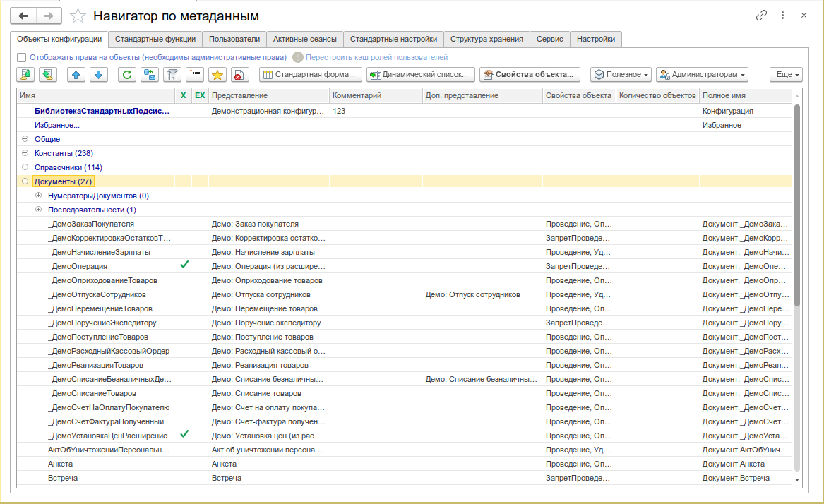Click the document with red cross icon
This screenshot has height=504, width=824.
(239, 75)
